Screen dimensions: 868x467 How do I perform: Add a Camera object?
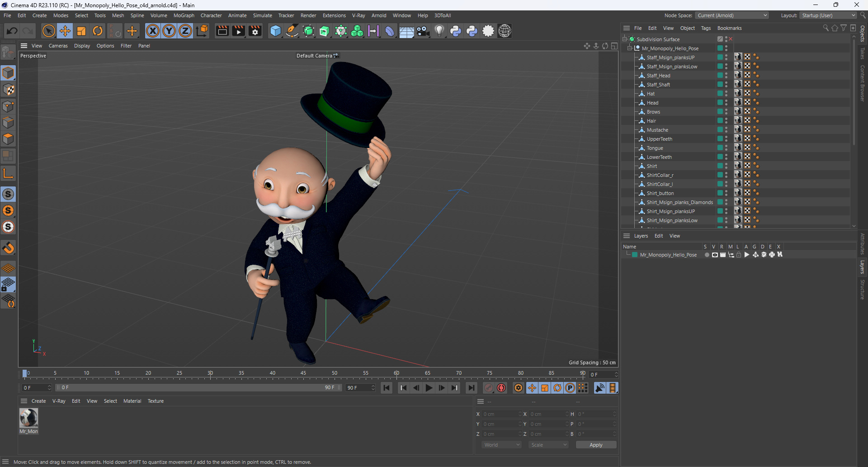[423, 31]
